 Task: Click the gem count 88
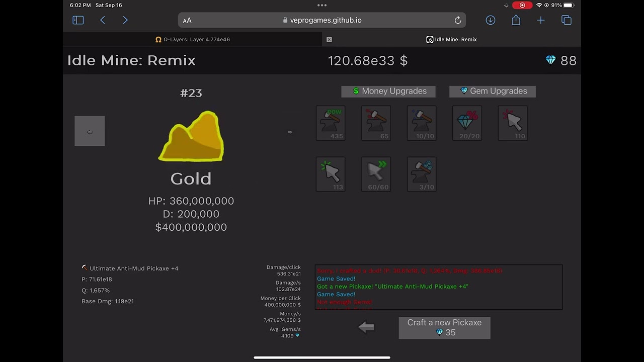click(569, 61)
